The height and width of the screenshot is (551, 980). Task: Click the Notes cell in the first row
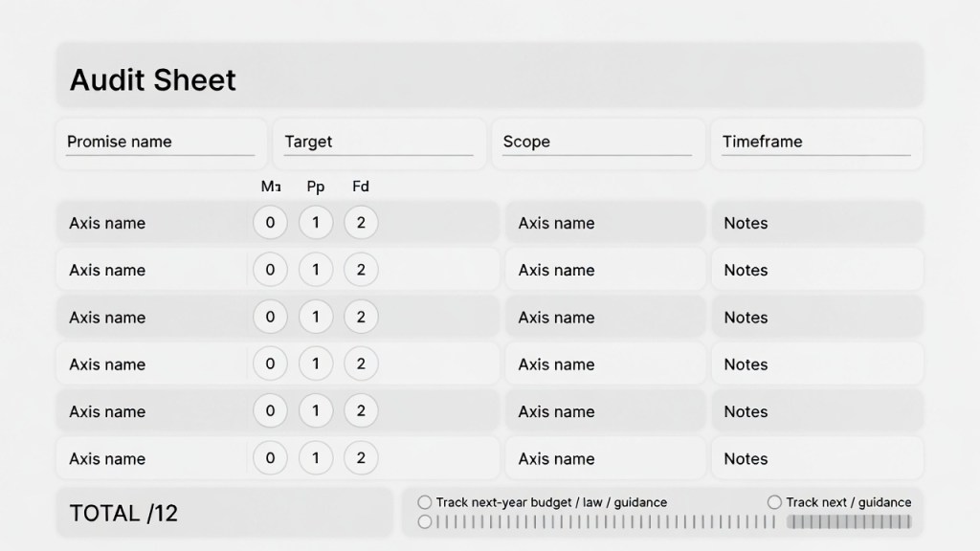pos(816,223)
